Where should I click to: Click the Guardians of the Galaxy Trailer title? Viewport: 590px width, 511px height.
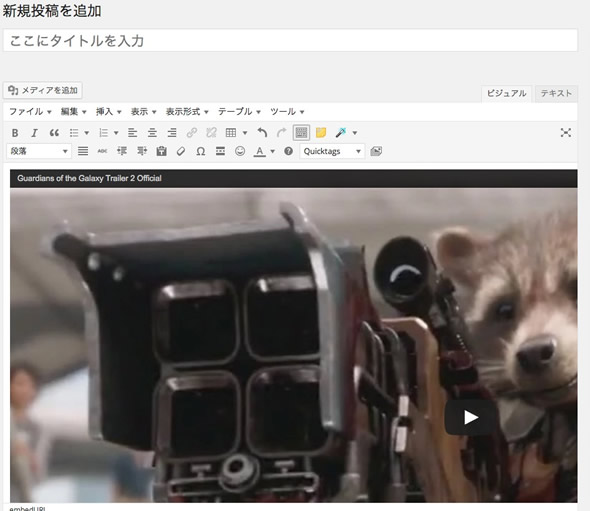click(89, 178)
